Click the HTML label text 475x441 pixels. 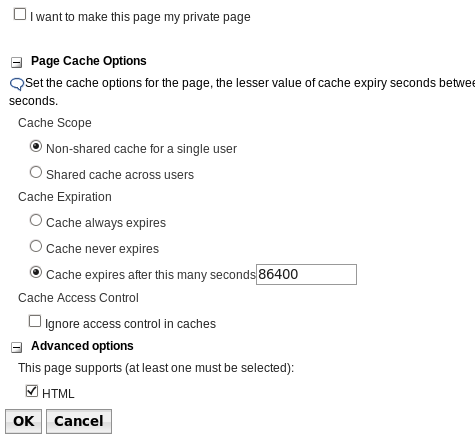pos(58,394)
